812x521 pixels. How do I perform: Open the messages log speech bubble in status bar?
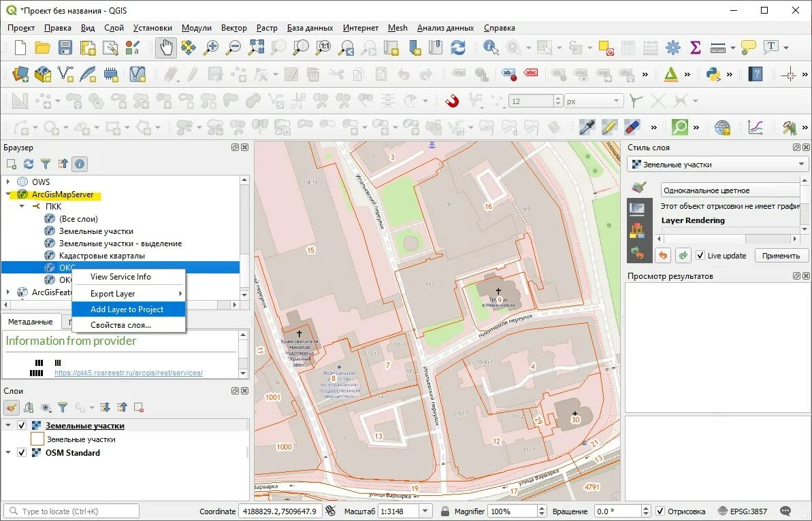click(785, 511)
